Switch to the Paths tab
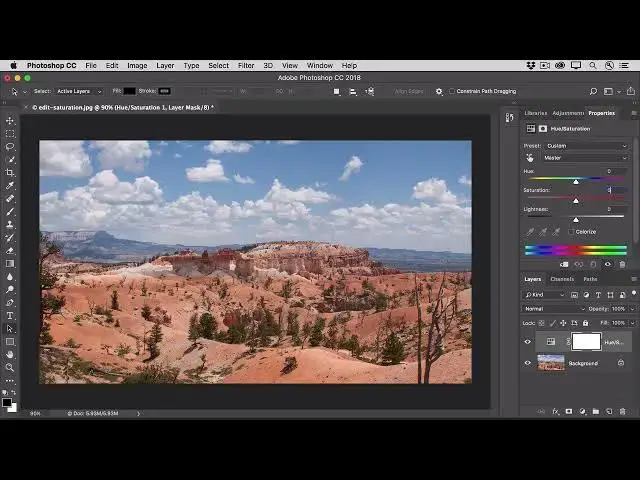 [590, 279]
